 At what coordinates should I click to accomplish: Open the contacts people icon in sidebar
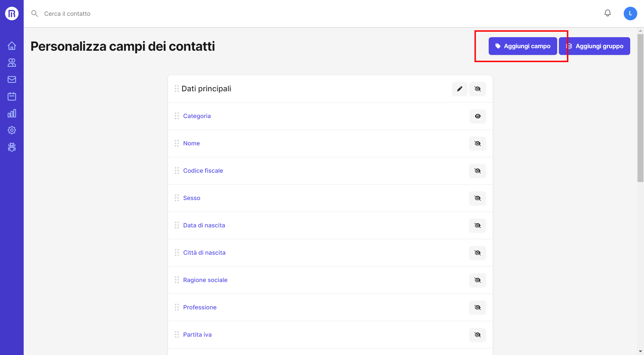pos(12,63)
